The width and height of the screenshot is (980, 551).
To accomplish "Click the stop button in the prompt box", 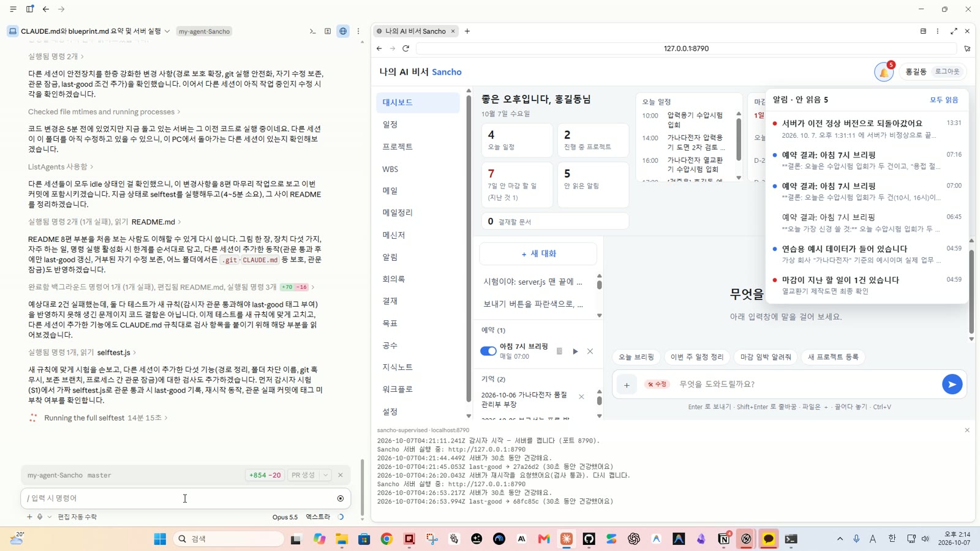I will coord(341,498).
